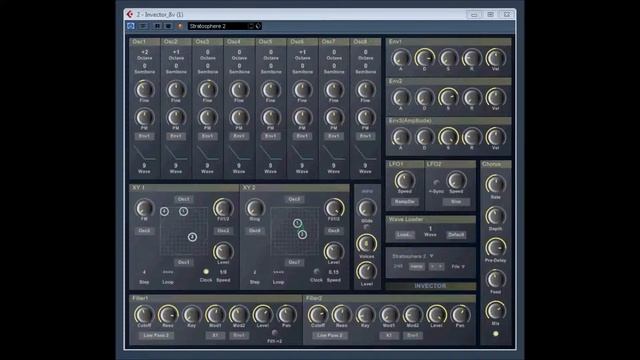The height and width of the screenshot is (360, 640).
Task: Click the Voices knob
Action: [x=366, y=244]
